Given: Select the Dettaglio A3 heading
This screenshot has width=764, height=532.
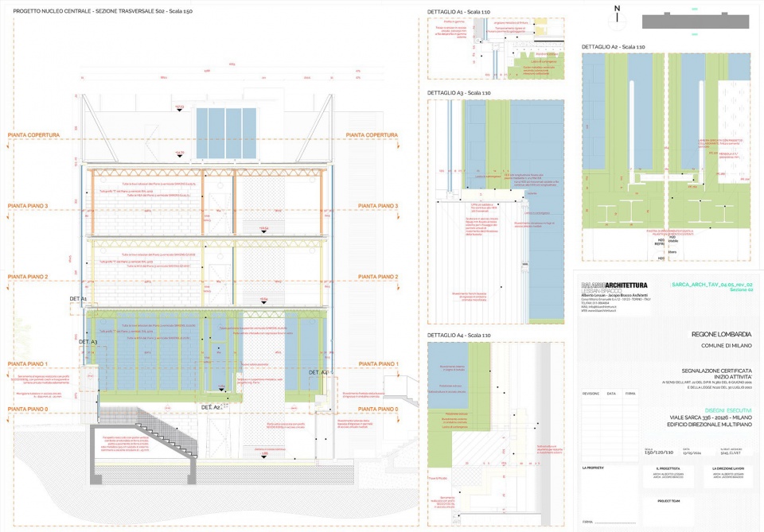Looking at the screenshot, I should (458, 93).
